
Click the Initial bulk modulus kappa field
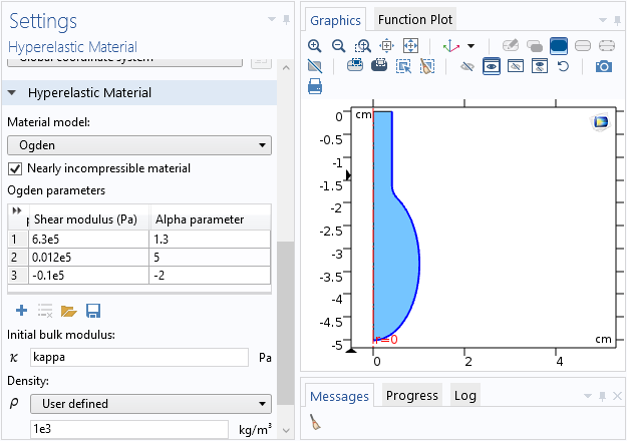point(139,357)
